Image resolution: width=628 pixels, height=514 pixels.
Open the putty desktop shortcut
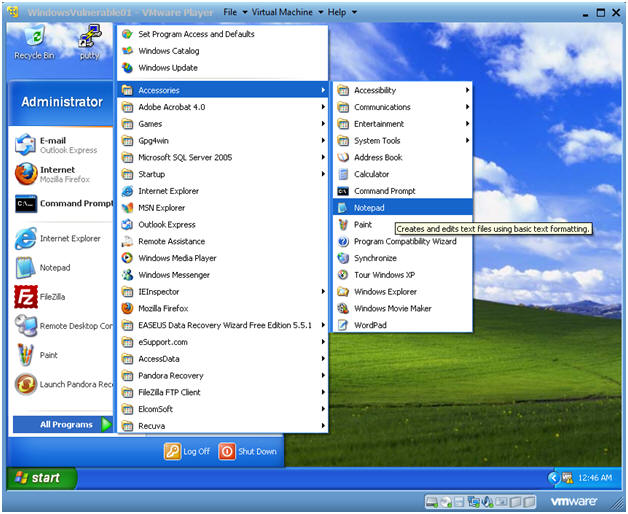point(90,42)
